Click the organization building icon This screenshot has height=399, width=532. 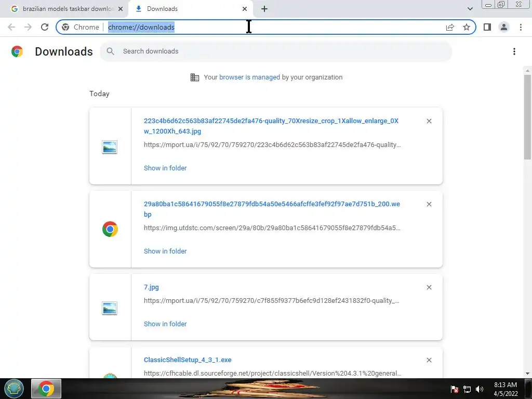(x=195, y=77)
